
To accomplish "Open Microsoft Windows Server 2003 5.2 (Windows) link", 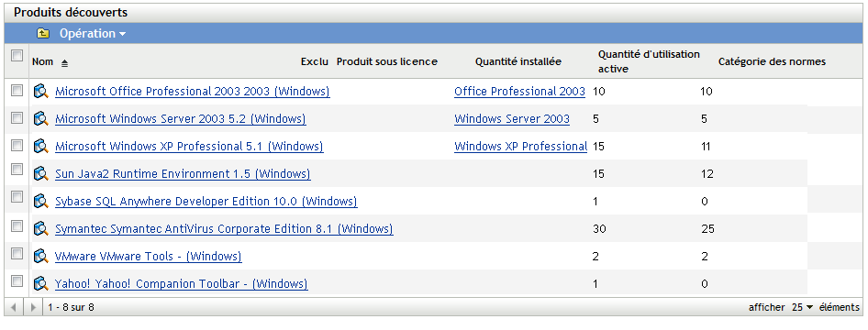I will point(181,119).
